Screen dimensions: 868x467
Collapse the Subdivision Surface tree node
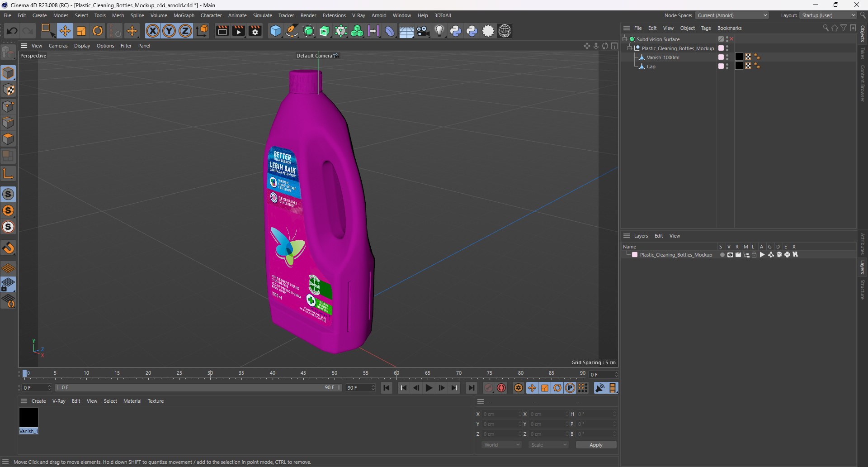click(x=624, y=39)
